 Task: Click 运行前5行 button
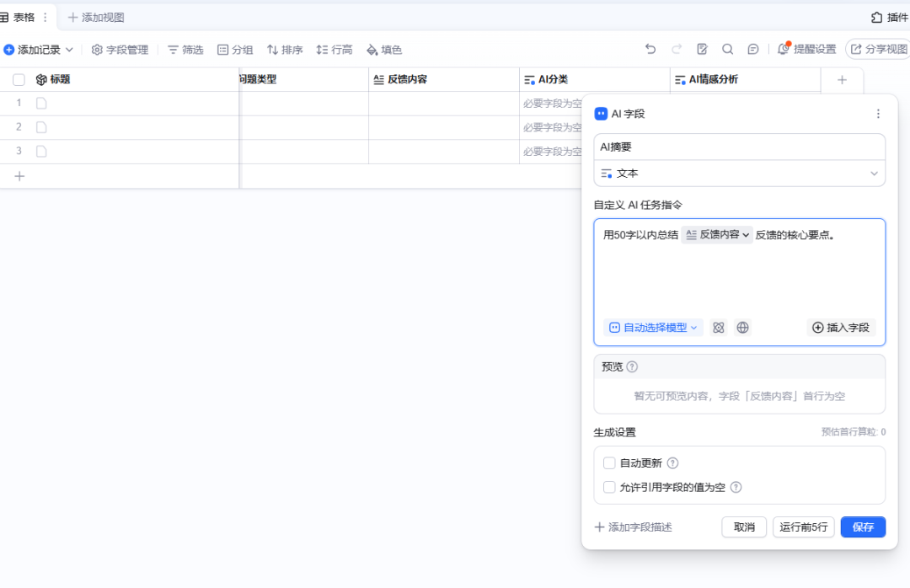click(x=803, y=527)
